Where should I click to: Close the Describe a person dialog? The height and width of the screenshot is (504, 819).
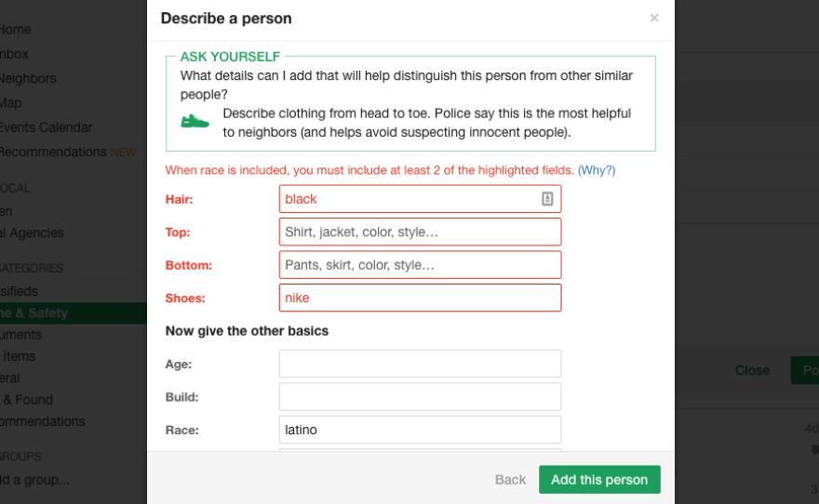point(654,18)
